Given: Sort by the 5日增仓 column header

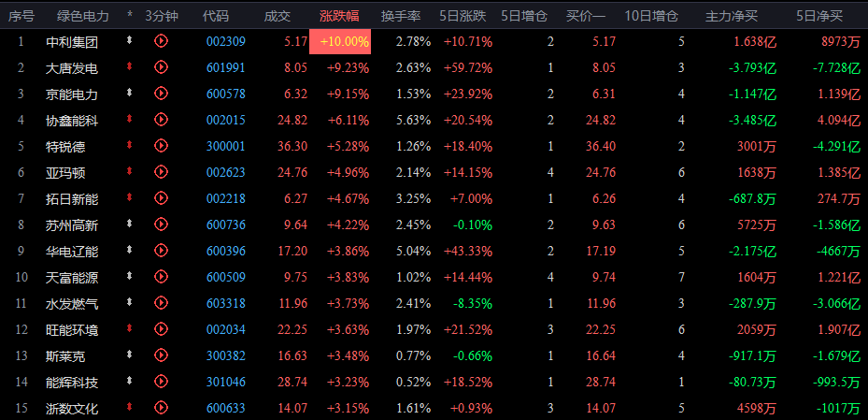Looking at the screenshot, I should pyautogui.click(x=524, y=16).
